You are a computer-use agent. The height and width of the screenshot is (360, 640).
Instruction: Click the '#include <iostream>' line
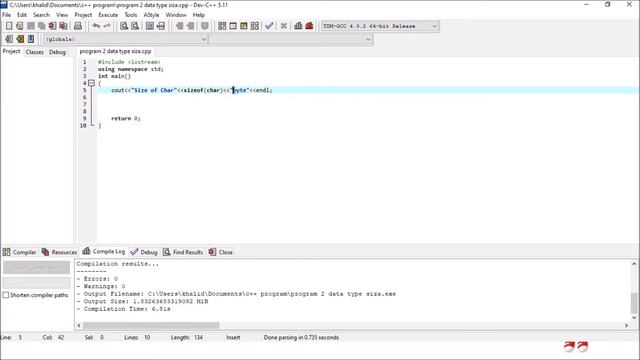pyautogui.click(x=129, y=62)
